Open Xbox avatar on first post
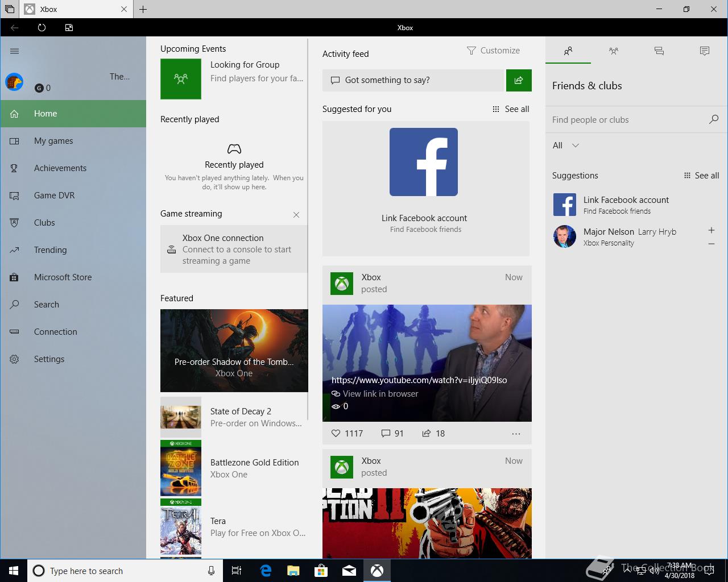 point(342,283)
